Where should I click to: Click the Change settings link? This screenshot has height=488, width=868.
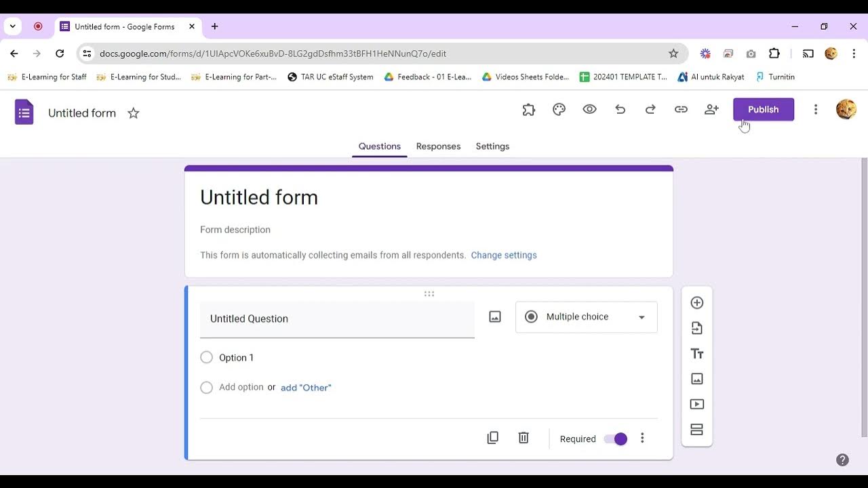pos(504,256)
